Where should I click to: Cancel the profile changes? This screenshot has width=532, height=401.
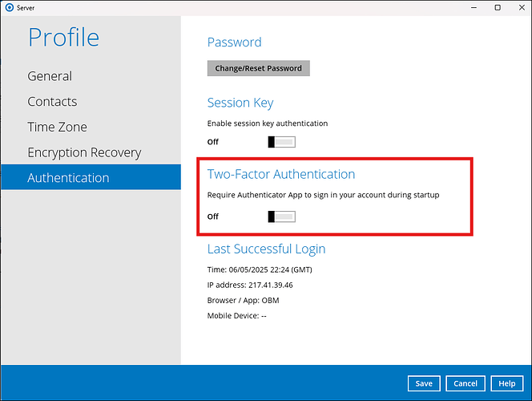click(x=465, y=383)
